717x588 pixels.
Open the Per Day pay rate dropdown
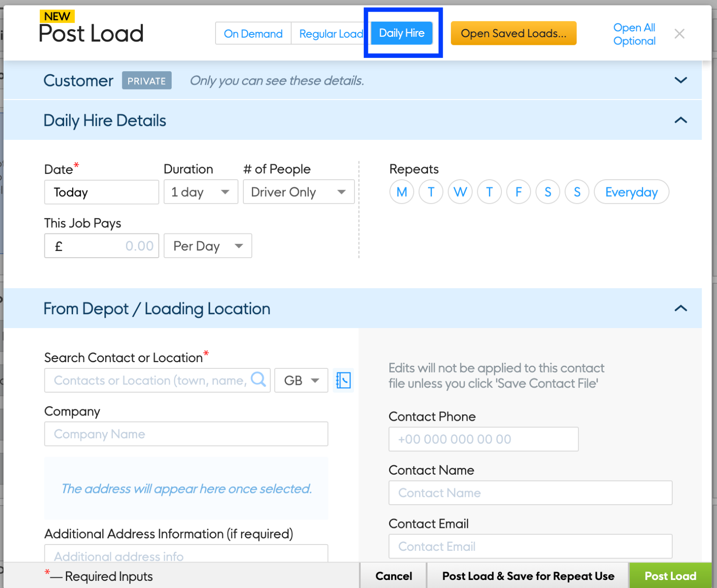point(207,246)
